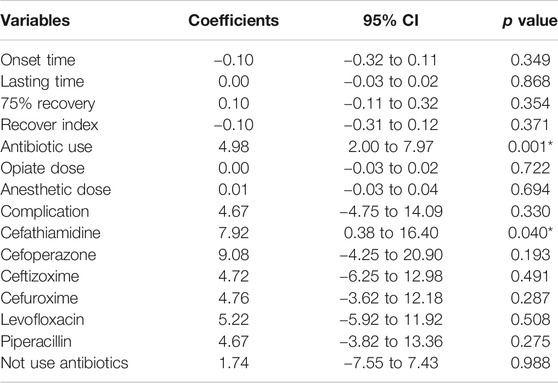Click the Coefficients column header
Screen dimensions: 558x383
pyautogui.click(x=233, y=20)
